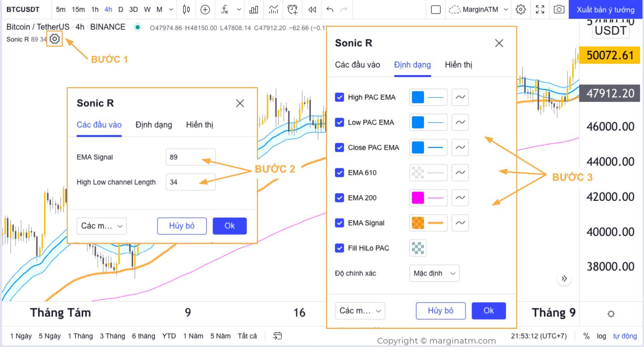Click the green market status dot

point(138,27)
